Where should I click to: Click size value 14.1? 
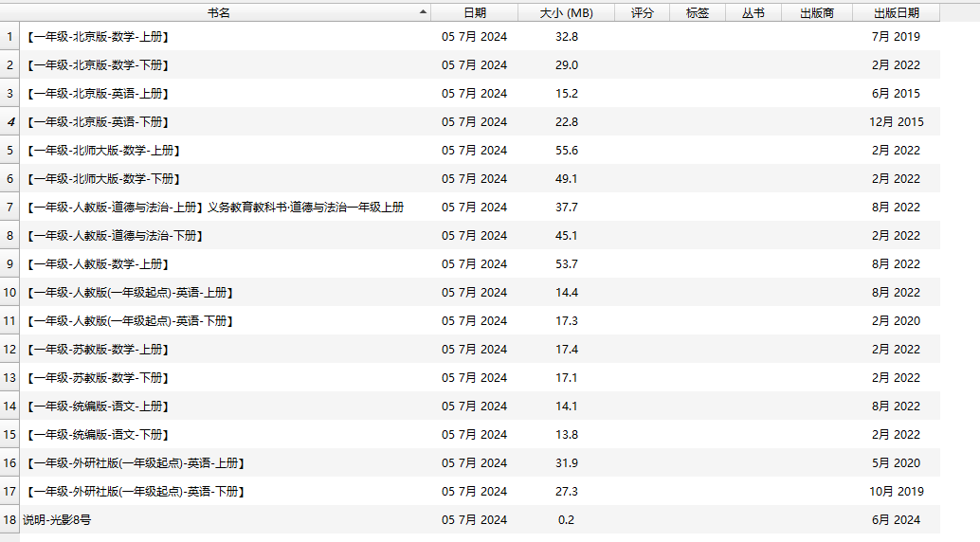pos(567,406)
